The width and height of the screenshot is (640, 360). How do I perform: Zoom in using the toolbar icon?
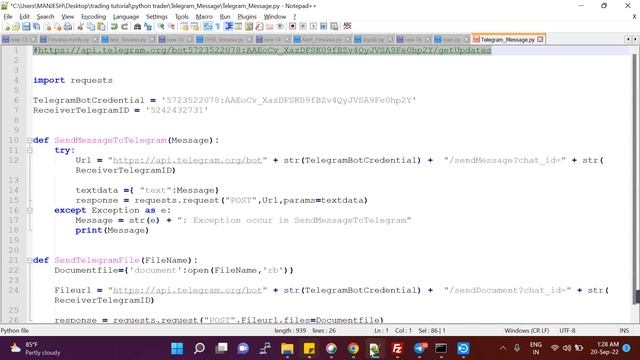coord(162,27)
